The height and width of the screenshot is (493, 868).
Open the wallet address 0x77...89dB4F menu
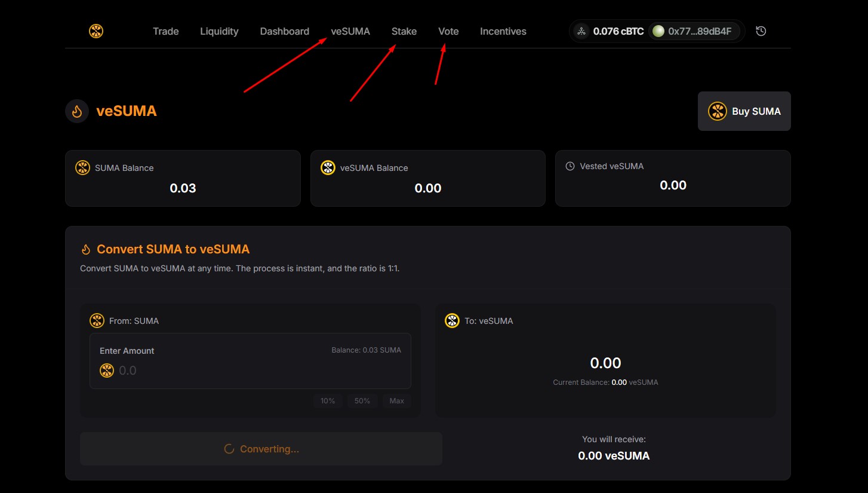tap(694, 31)
